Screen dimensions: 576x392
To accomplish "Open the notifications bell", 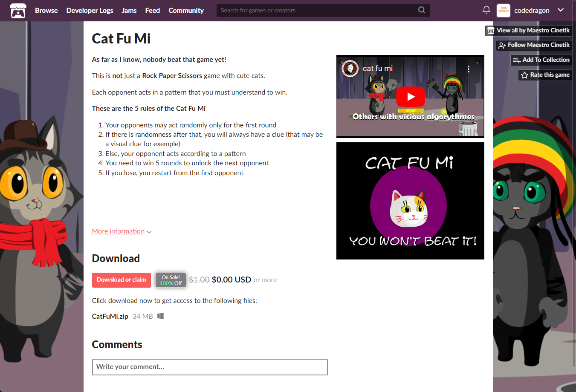I will pos(486,10).
